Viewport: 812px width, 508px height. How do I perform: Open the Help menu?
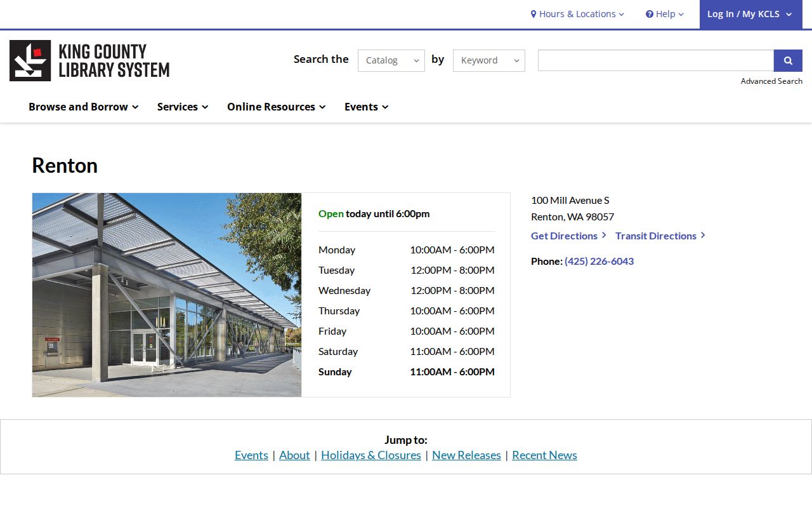665,14
